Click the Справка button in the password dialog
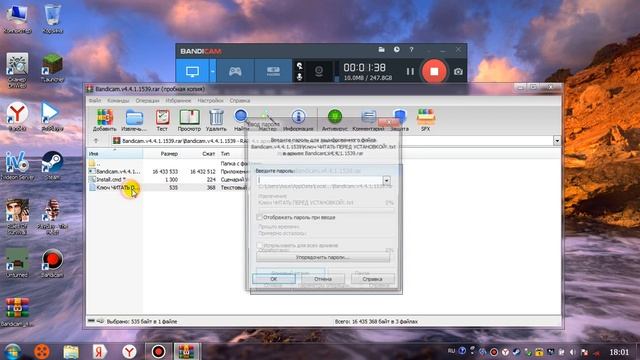 (372, 279)
